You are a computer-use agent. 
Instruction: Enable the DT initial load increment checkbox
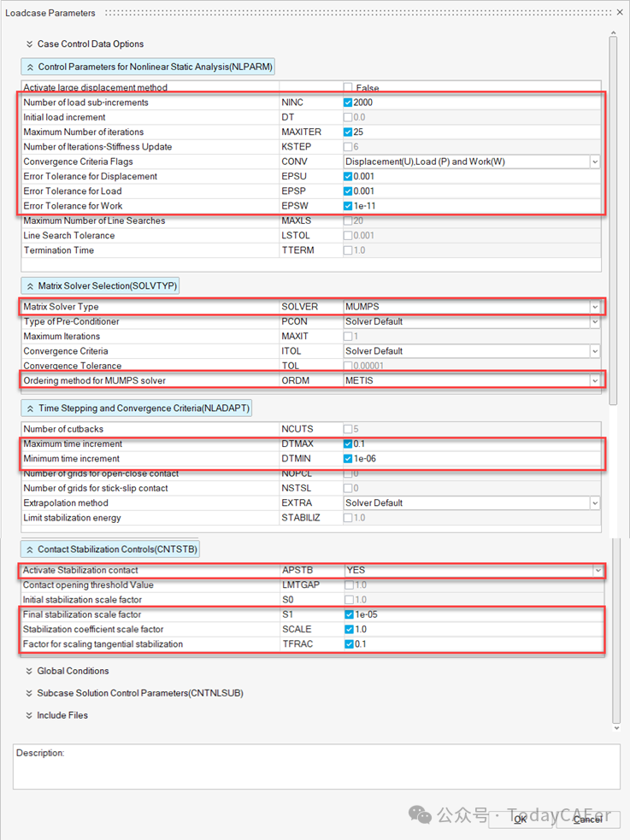pos(348,117)
